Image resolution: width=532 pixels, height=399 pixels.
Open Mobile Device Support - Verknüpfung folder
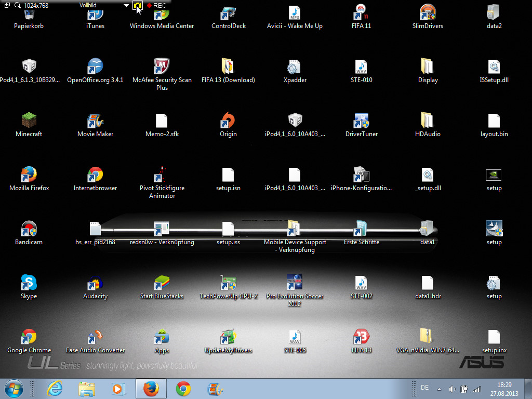(295, 236)
